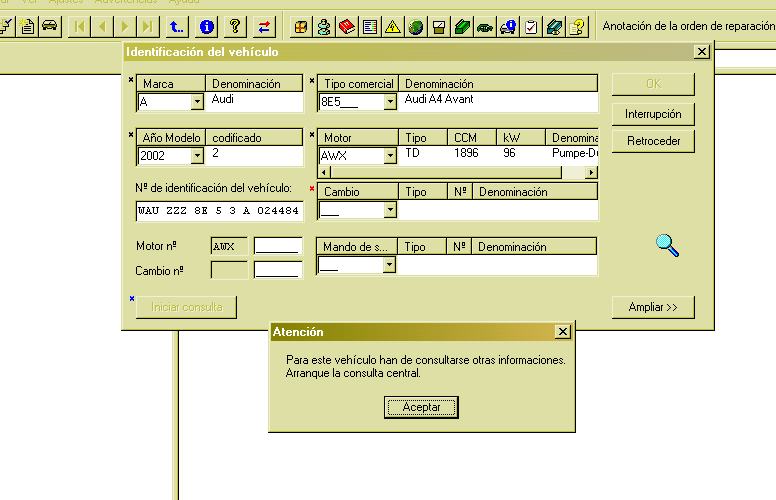776x500 pixels.
Task: Click the new document icon in toolbar
Action: (28, 26)
